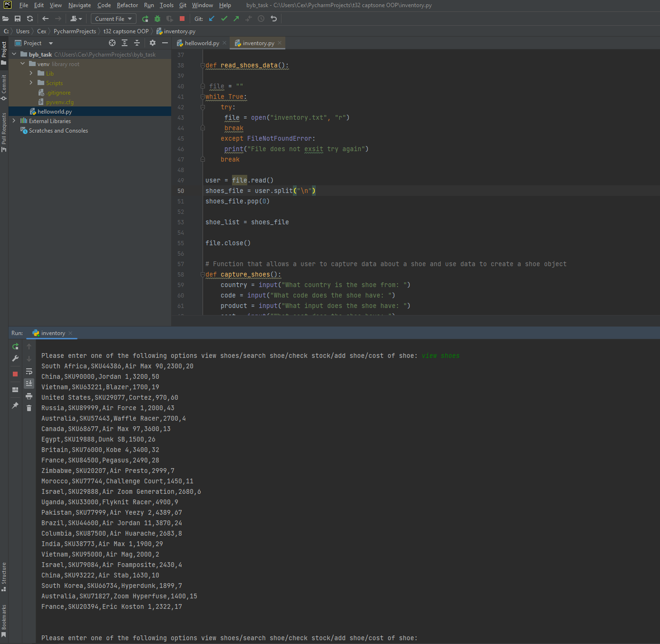This screenshot has height=644, width=660.
Task: Open Project panel gear options
Action: click(153, 43)
